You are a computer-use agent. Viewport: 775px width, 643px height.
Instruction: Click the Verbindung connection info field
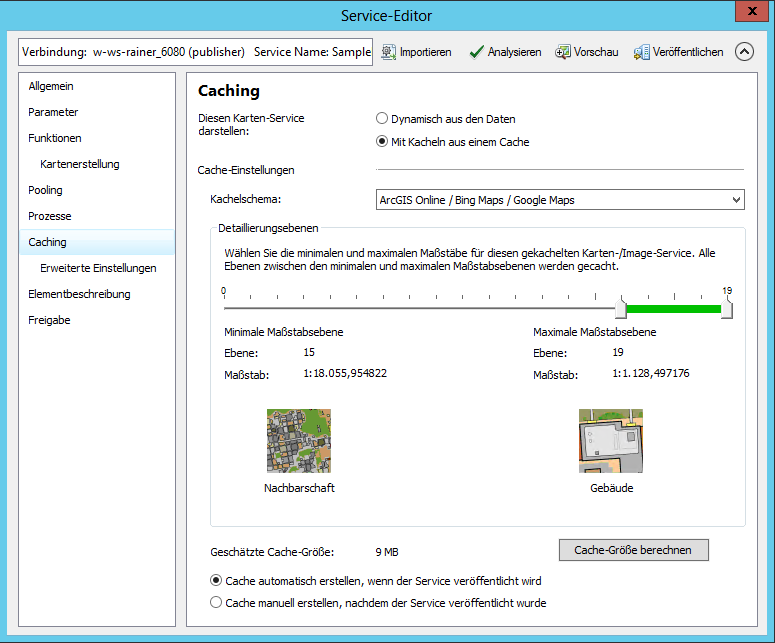click(196, 52)
